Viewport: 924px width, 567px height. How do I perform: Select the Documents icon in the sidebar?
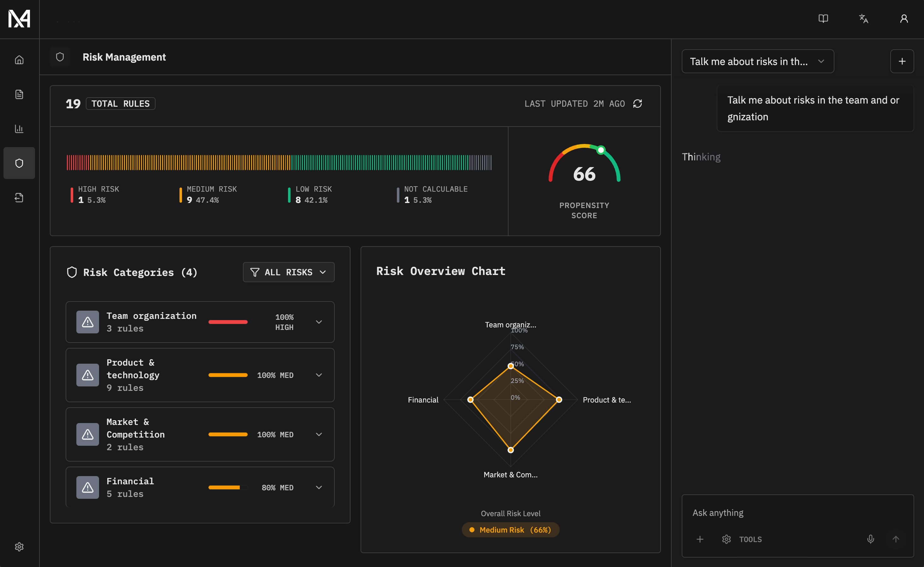19,94
